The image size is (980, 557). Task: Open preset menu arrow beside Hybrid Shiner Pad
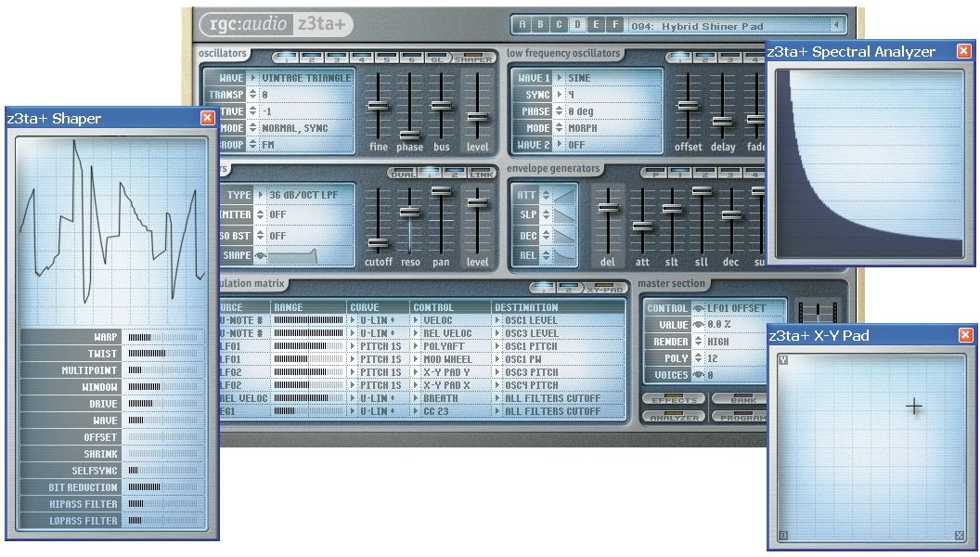click(x=835, y=26)
